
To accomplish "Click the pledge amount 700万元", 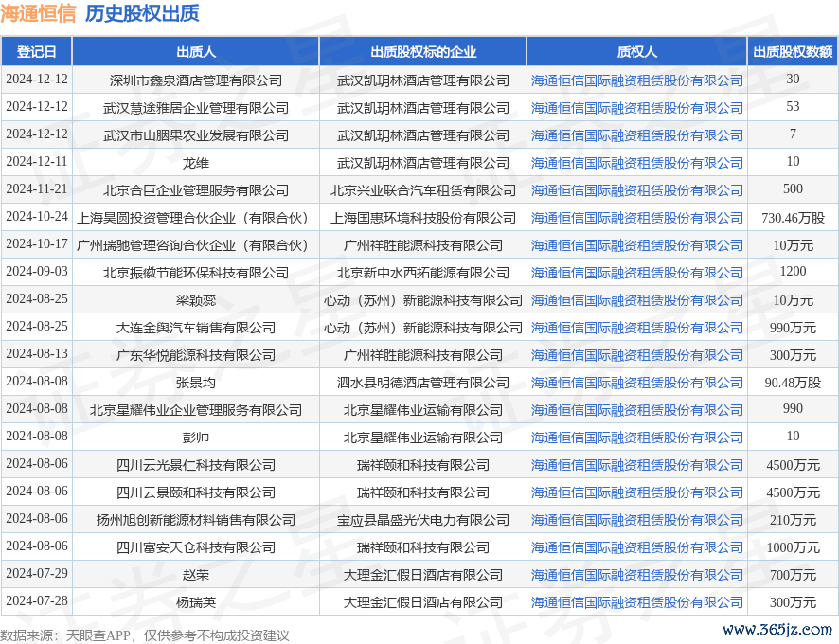I will [793, 575].
